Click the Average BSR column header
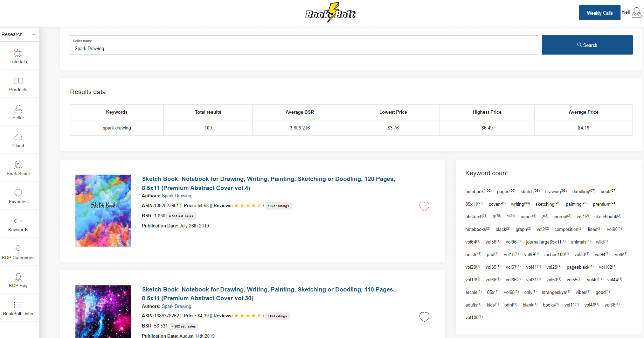 tap(300, 112)
